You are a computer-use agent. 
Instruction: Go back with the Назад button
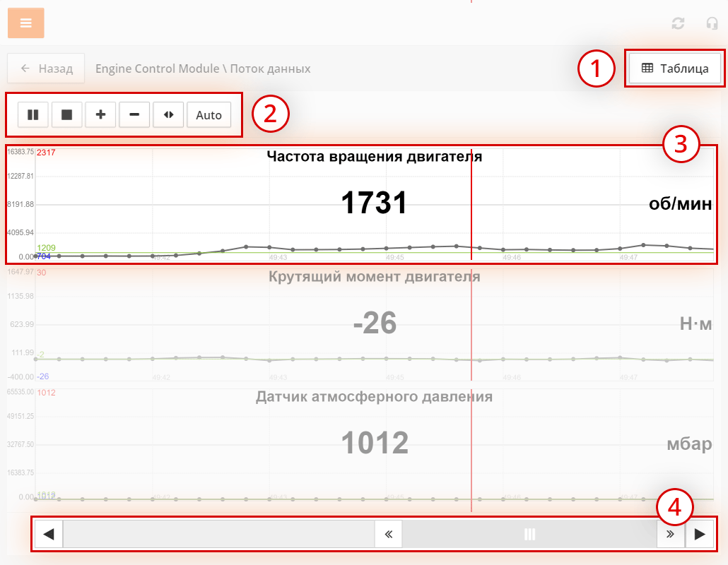pos(46,69)
